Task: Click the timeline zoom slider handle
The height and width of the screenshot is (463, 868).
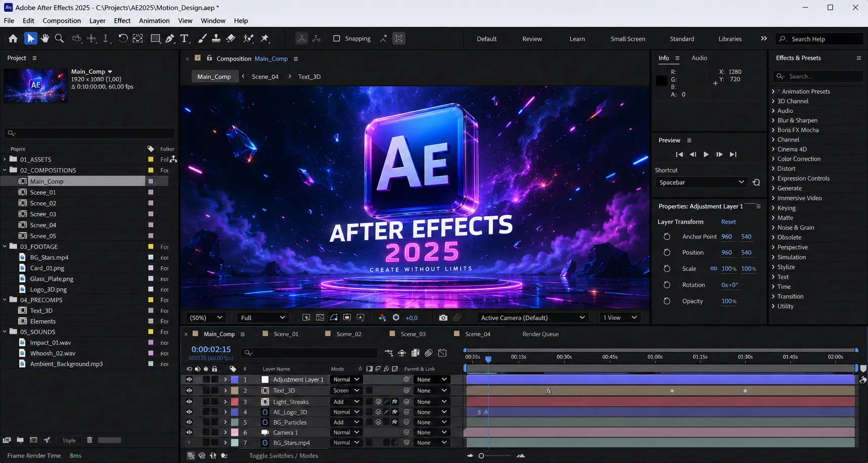Action: (481, 456)
